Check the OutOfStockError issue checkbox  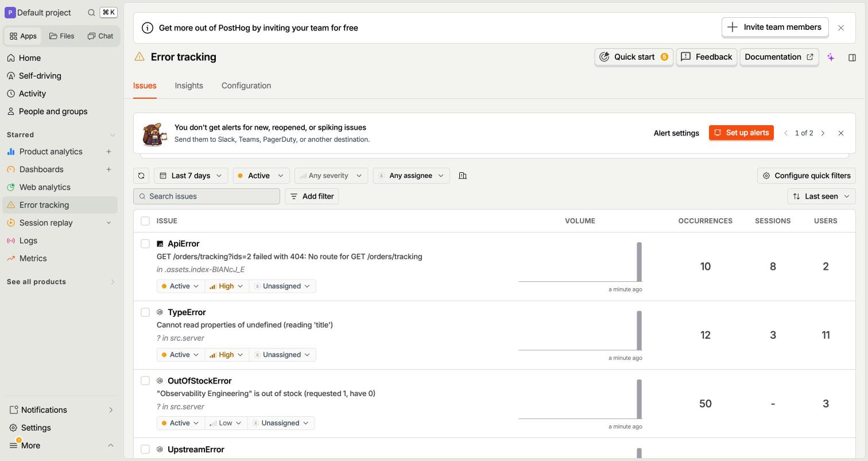point(145,381)
